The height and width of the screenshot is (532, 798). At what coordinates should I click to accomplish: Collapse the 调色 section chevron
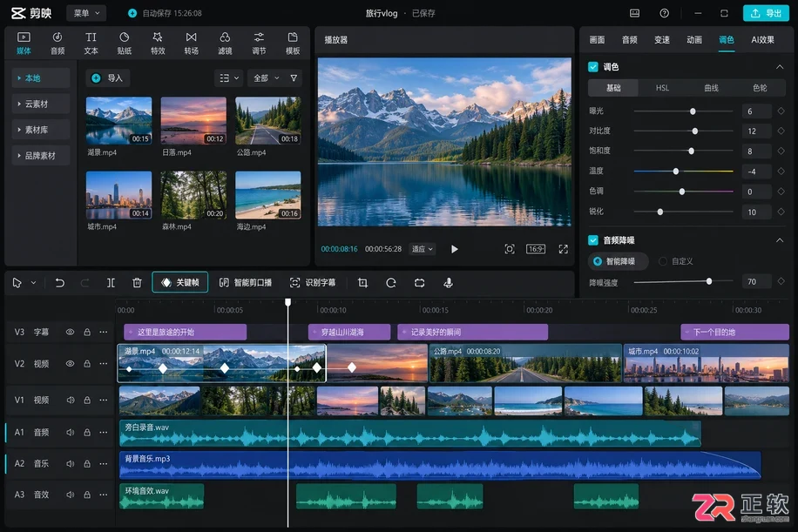(x=780, y=67)
